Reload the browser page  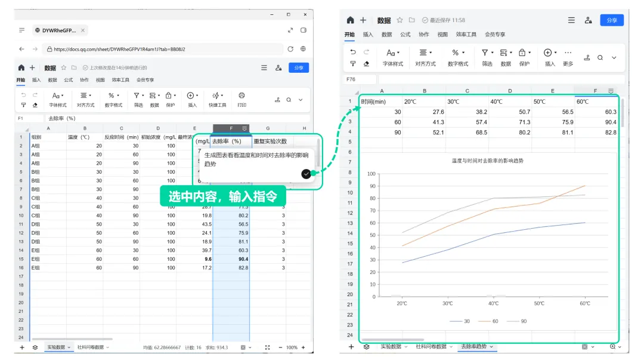coord(290,49)
